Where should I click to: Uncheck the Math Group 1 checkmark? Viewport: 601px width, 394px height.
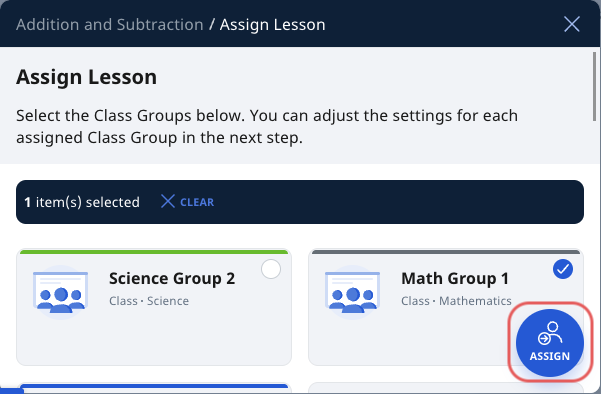[563, 269]
